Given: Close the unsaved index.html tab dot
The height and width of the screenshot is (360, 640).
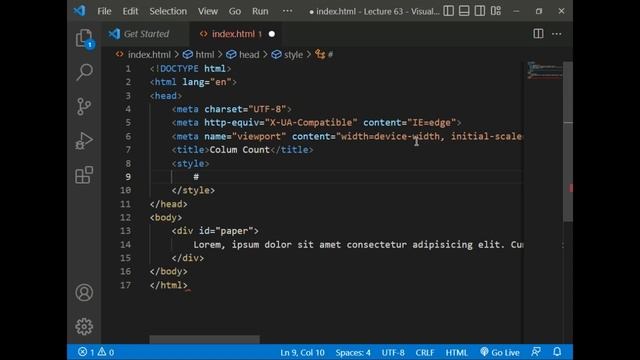Looking at the screenshot, I should 272,34.
